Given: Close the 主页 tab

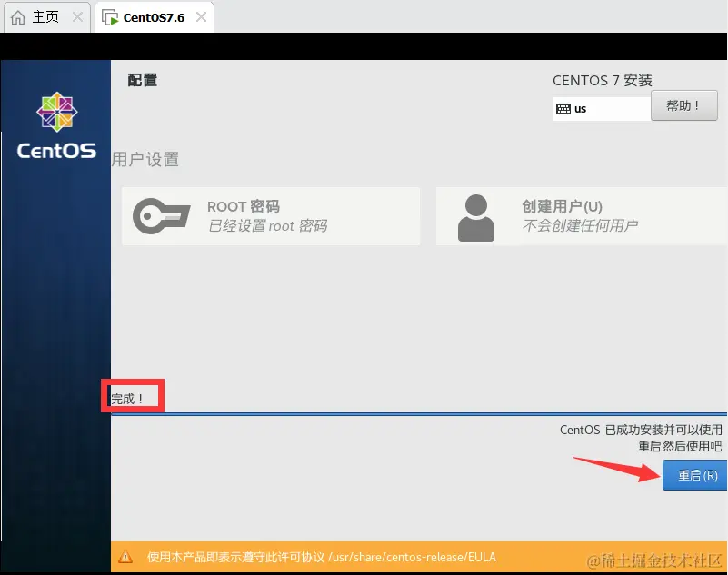Looking at the screenshot, I should (77, 17).
